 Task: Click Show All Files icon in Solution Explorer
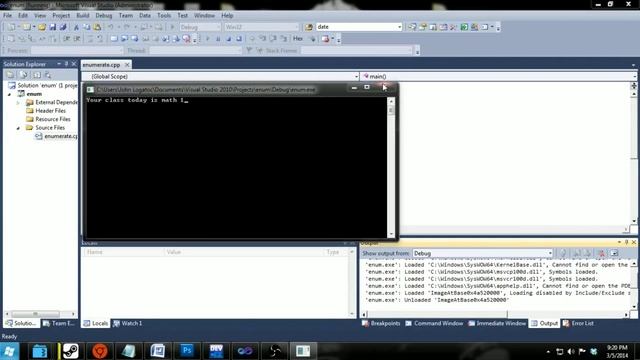coord(24,75)
